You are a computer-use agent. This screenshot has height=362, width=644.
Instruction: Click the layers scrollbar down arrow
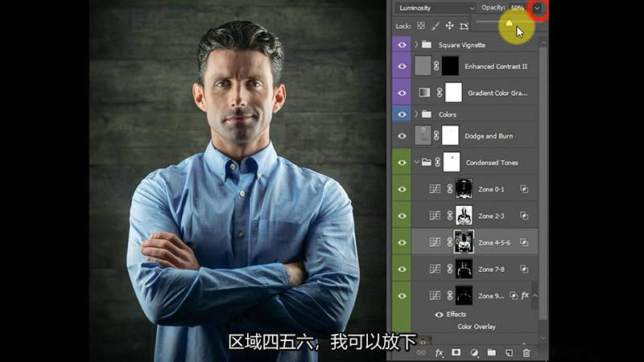pyautogui.click(x=543, y=338)
